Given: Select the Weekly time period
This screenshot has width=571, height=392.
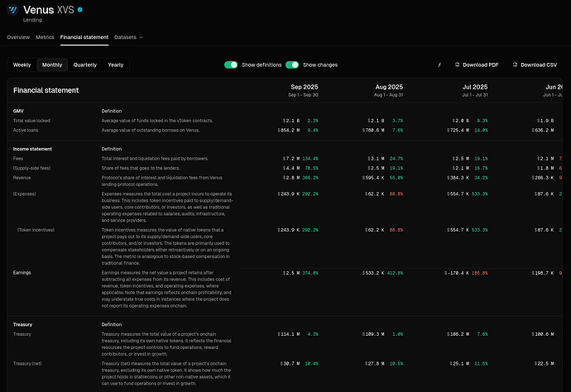Looking at the screenshot, I should pyautogui.click(x=22, y=65).
